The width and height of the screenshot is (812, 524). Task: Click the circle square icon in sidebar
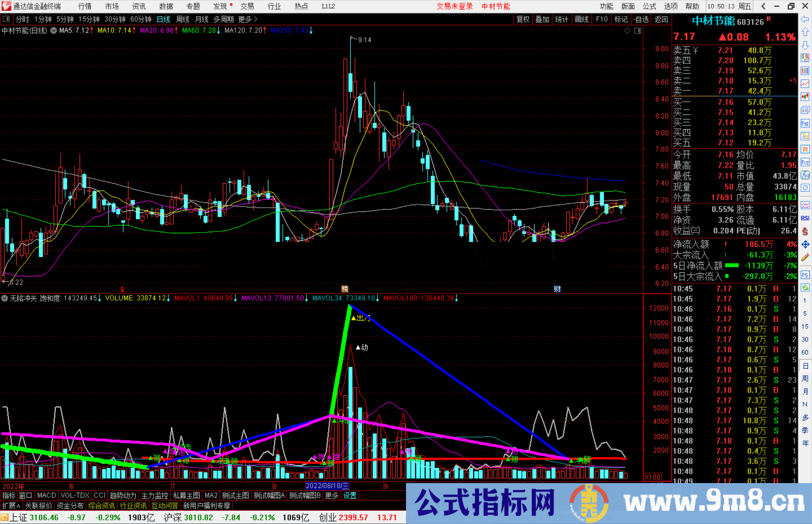point(805,188)
